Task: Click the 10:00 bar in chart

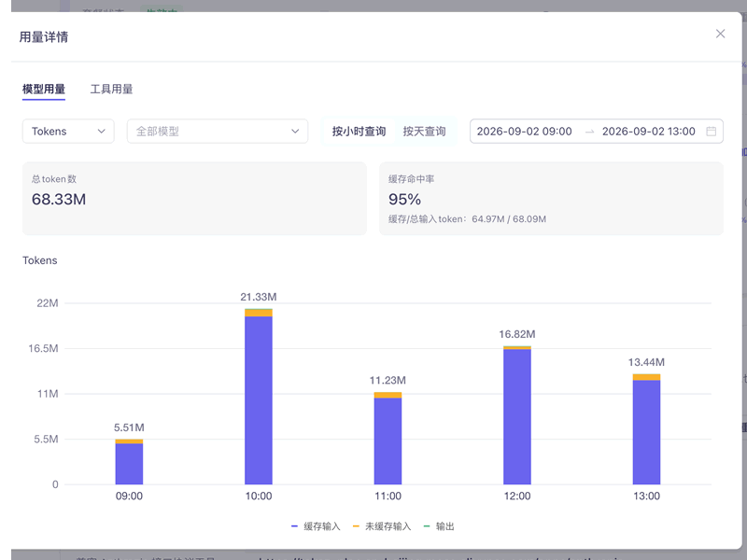Action: tap(259, 397)
